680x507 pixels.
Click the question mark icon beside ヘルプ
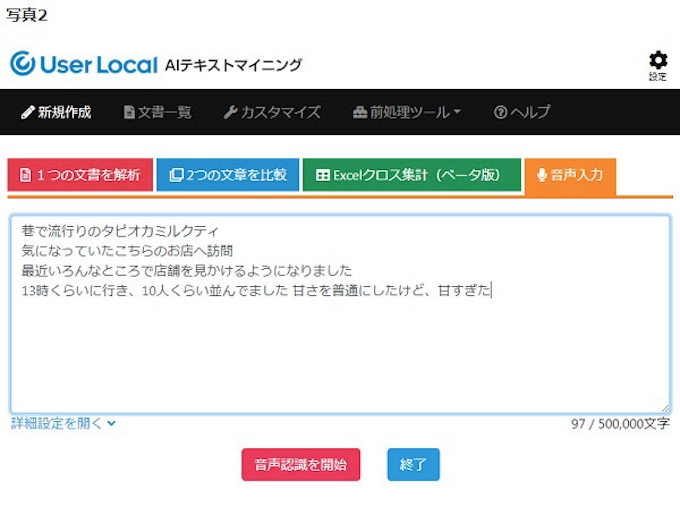pyautogui.click(x=500, y=112)
